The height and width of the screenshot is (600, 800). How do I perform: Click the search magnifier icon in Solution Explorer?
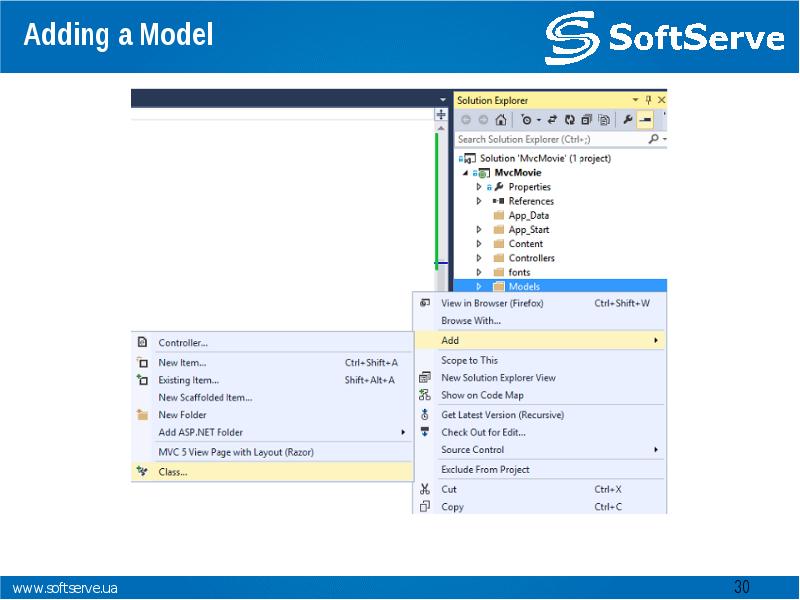[652, 140]
